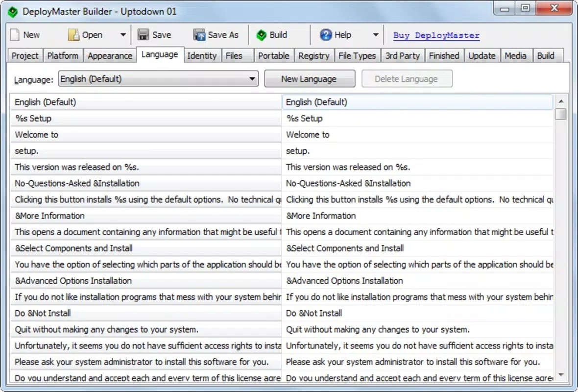Image resolution: width=578 pixels, height=392 pixels.
Task: Switch to the Portable tab
Action: click(x=273, y=56)
